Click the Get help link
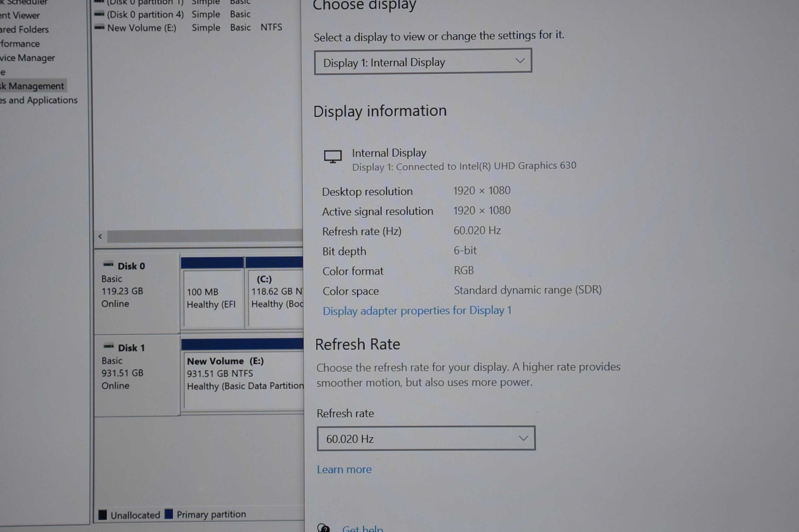799x532 pixels. [363, 528]
